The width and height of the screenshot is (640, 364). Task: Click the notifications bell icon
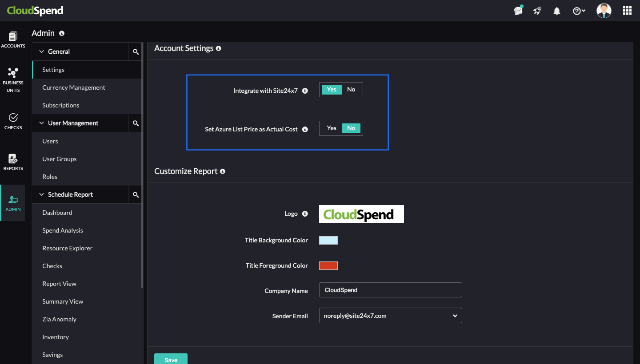point(556,10)
